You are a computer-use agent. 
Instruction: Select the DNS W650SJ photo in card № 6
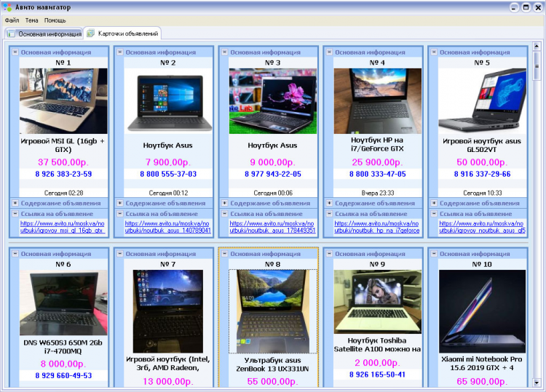click(x=63, y=303)
